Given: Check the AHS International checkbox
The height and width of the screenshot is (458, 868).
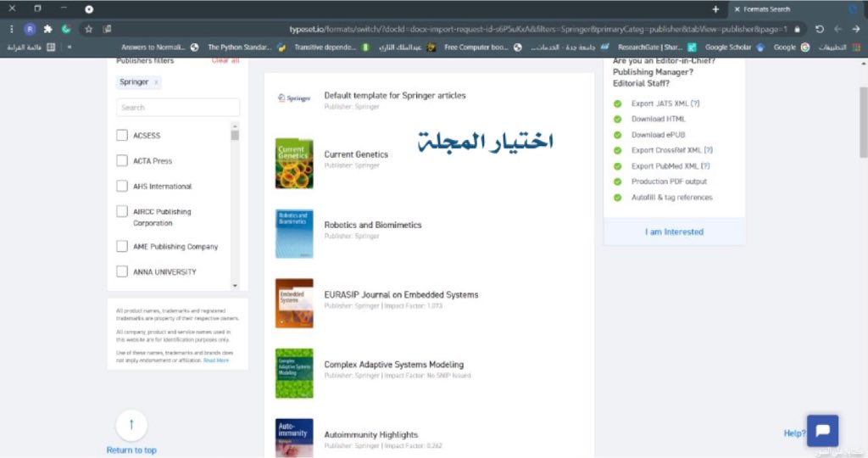Looking at the screenshot, I should (x=122, y=186).
